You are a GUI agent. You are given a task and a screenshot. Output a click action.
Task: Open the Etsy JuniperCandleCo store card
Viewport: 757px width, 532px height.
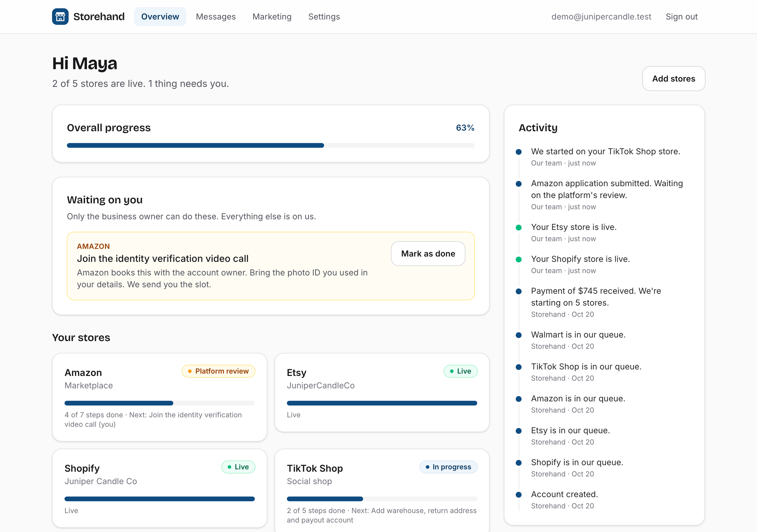click(382, 392)
